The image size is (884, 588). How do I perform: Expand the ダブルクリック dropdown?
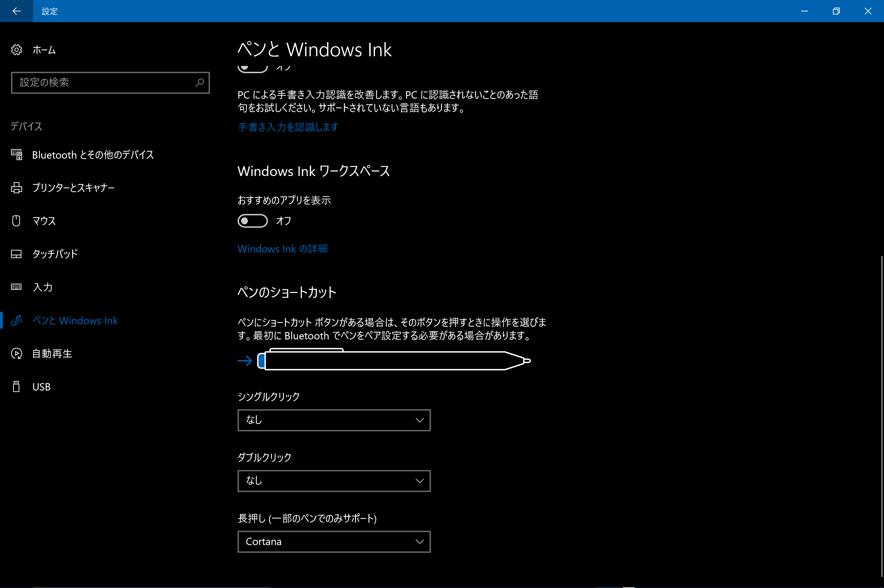tap(334, 481)
